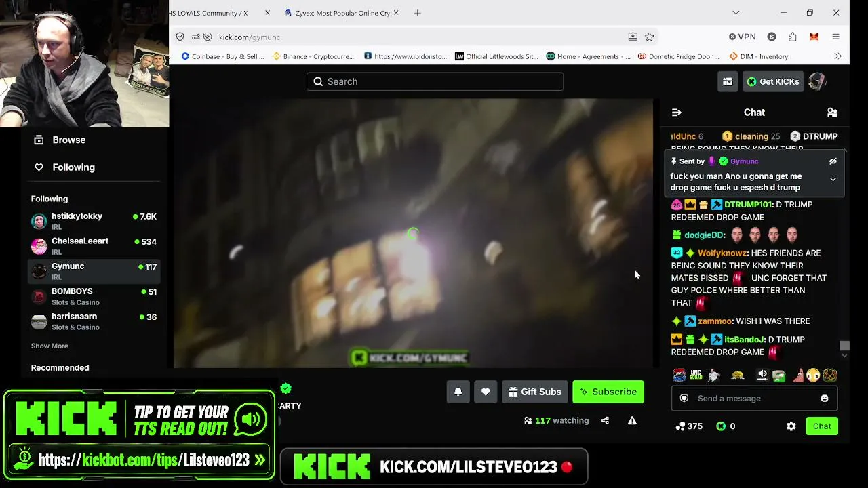Expand the pinned message chevron
The image size is (868, 488).
pos(833,180)
